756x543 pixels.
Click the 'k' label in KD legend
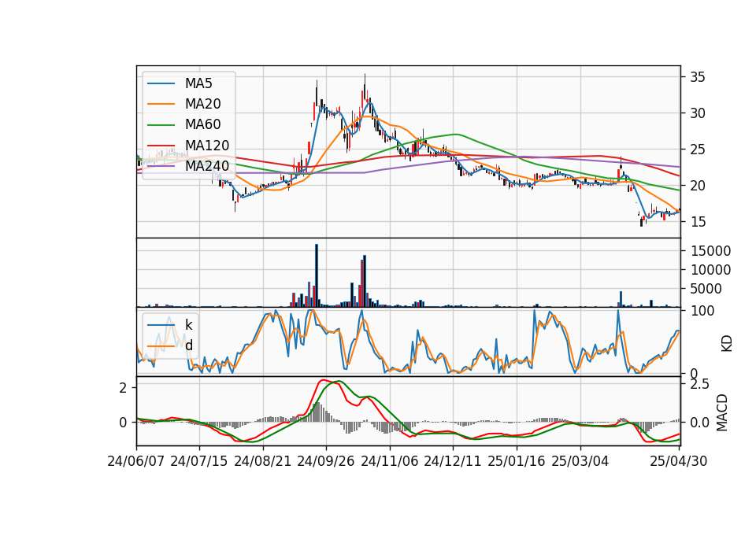pos(188,325)
